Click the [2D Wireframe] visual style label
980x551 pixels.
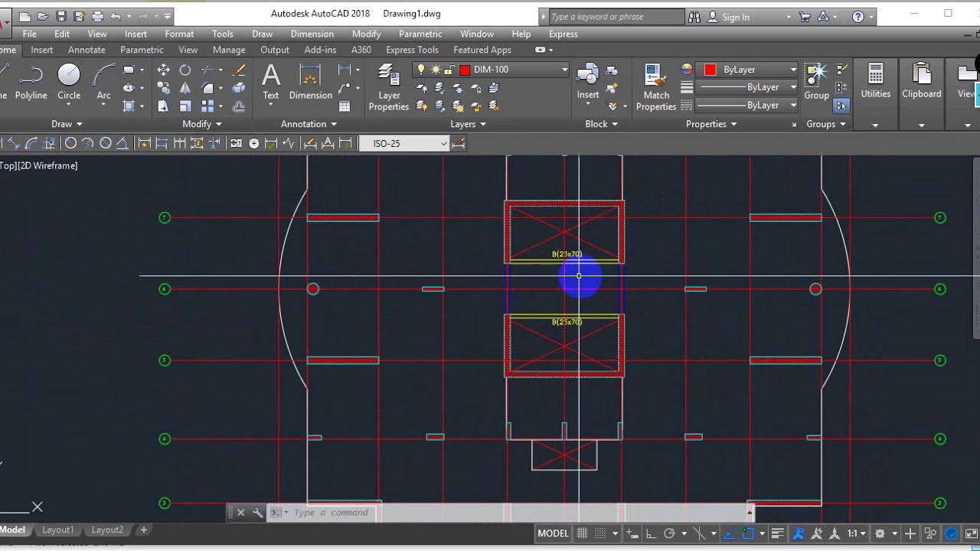(47, 165)
